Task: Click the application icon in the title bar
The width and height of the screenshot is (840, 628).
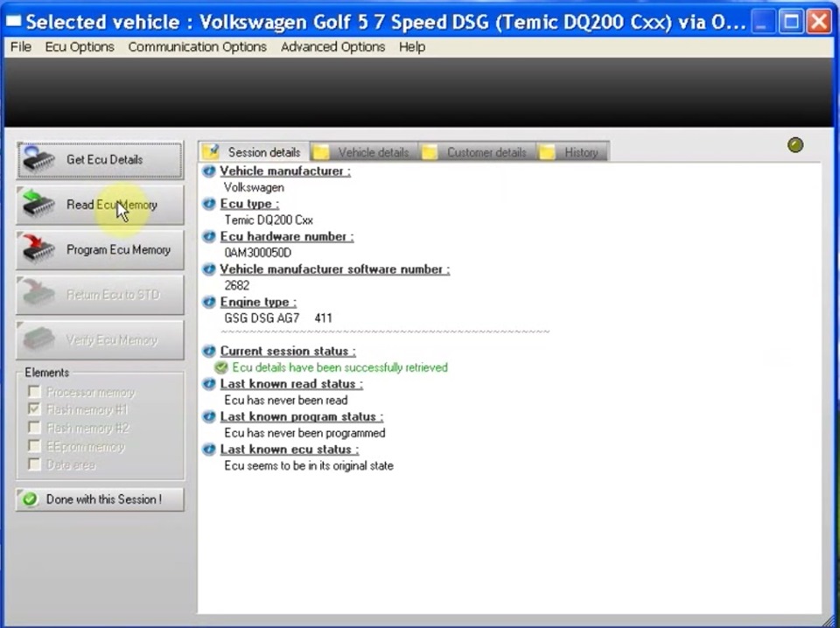Action: (x=13, y=22)
